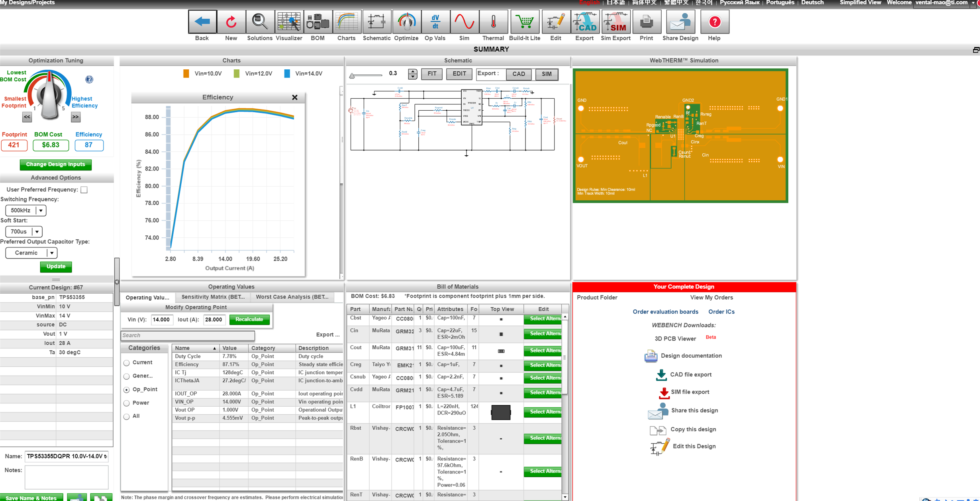Click Share this design envelope icon
Image resolution: width=980 pixels, height=501 pixels.
(658, 411)
